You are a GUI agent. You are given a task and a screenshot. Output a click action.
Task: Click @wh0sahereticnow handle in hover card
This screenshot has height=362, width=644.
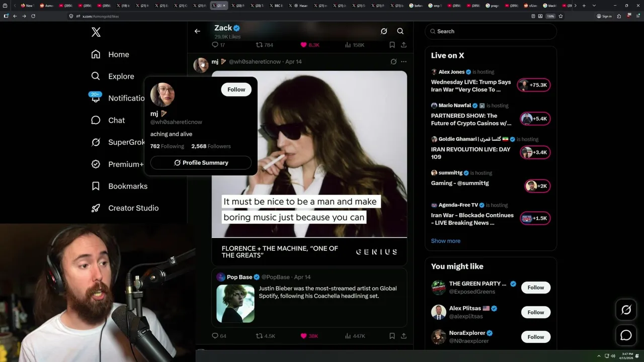coord(176,122)
